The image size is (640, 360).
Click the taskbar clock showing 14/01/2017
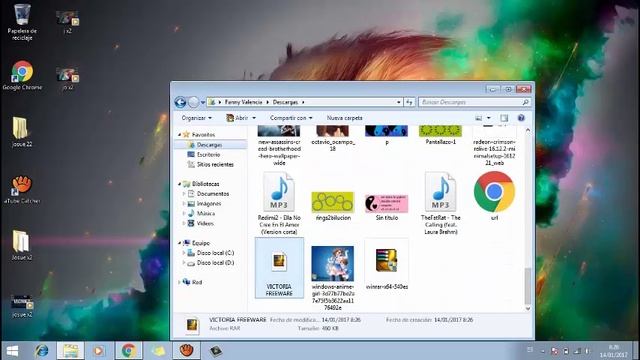(614, 351)
